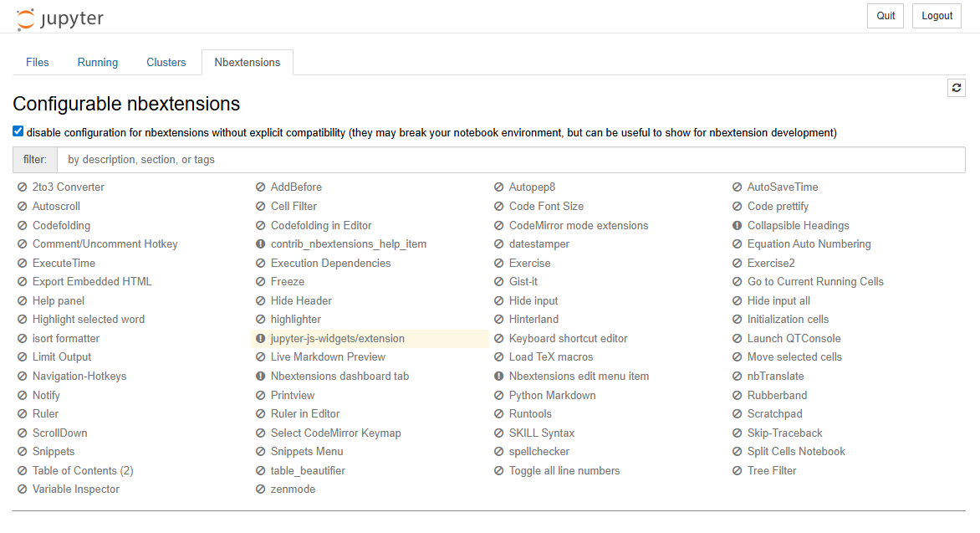Uncheck disable configuration for incompatible nbextensions
Screen dimensions: 980x533
coord(18,131)
